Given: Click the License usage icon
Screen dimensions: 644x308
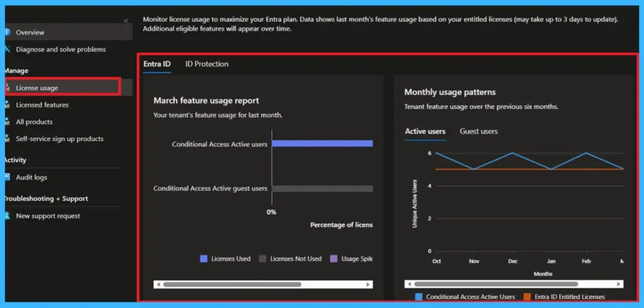Looking at the screenshot, I should click(8, 87).
